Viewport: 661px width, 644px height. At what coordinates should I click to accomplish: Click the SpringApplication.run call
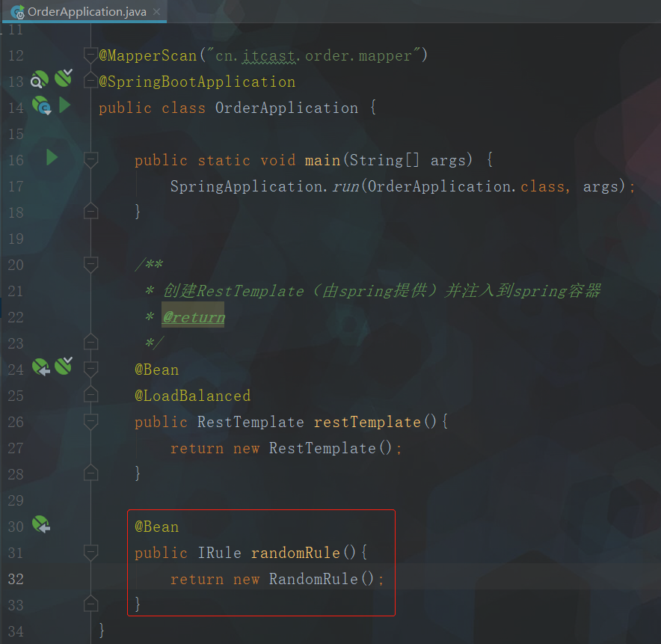tap(265, 186)
